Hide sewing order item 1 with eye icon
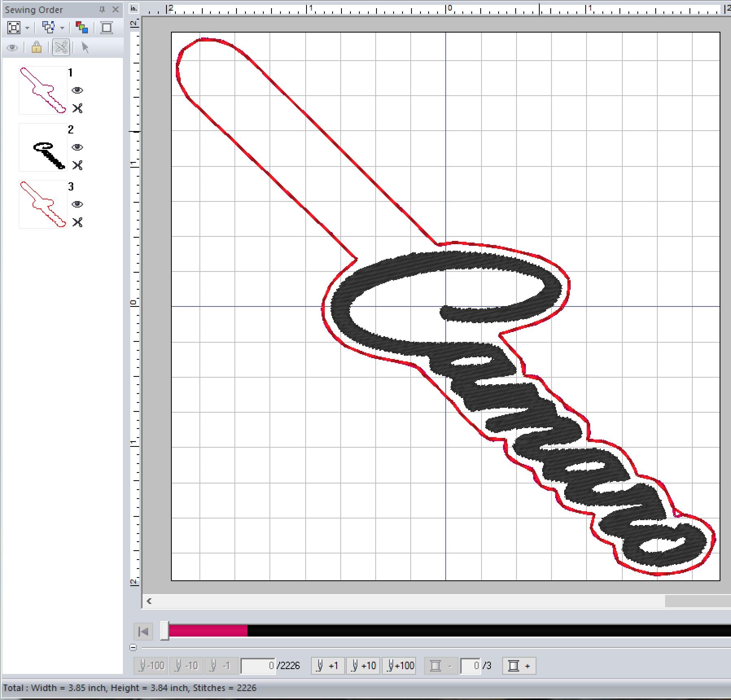Image resolution: width=731 pixels, height=700 pixels. tap(77, 90)
